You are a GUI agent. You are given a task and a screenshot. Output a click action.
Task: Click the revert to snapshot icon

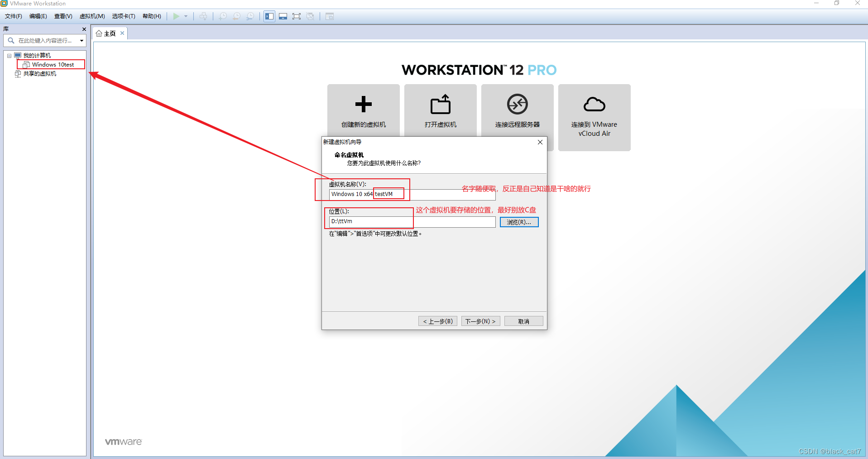pyautogui.click(x=236, y=16)
